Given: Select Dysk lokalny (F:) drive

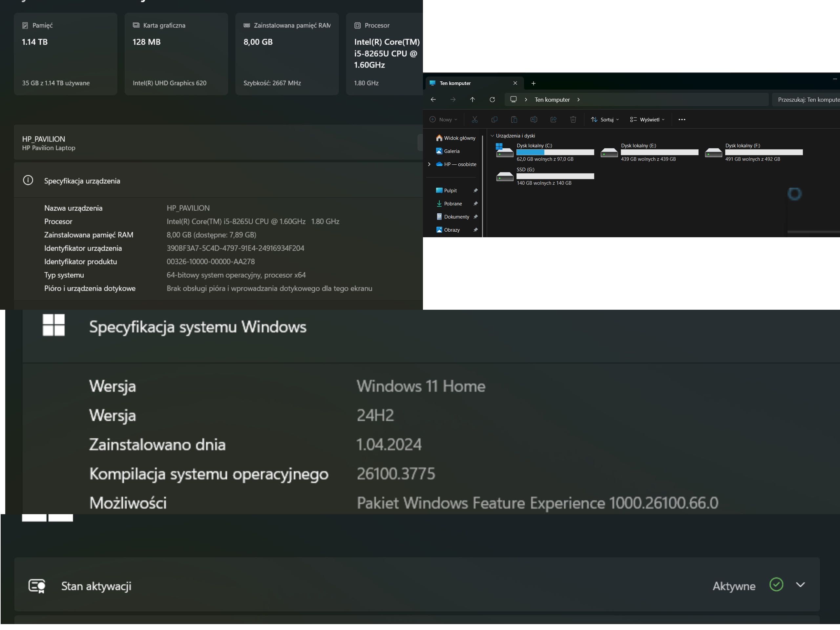Looking at the screenshot, I should click(x=754, y=152).
